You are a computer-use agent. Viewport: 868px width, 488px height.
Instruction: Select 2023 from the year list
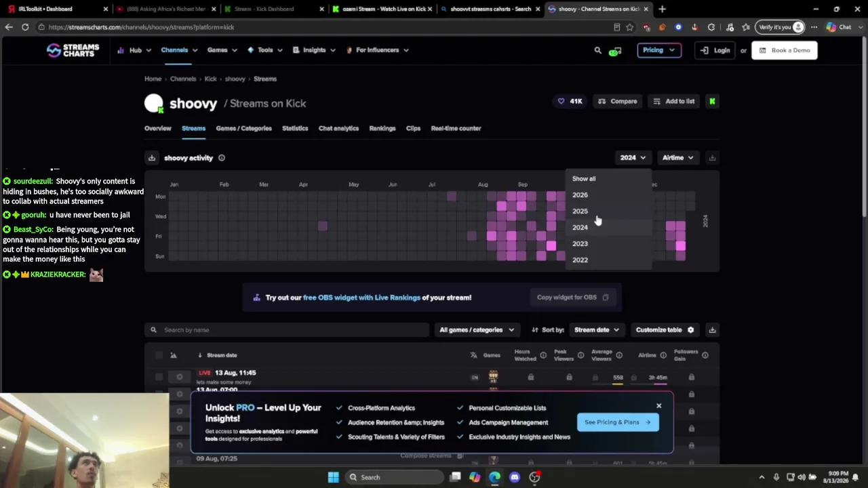pos(580,244)
